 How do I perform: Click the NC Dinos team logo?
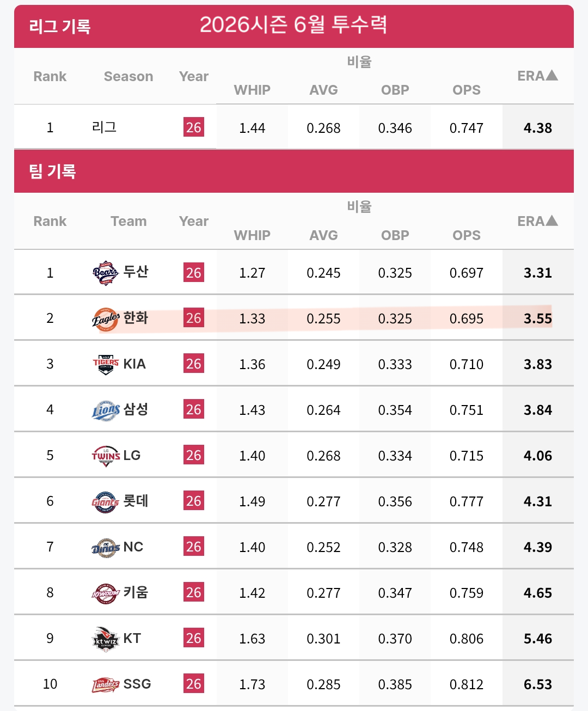[x=106, y=547]
